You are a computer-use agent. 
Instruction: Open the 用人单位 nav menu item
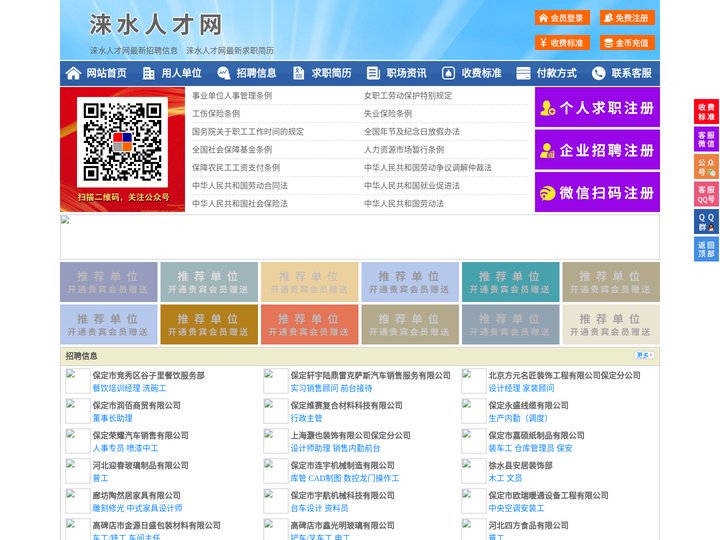coord(181,73)
